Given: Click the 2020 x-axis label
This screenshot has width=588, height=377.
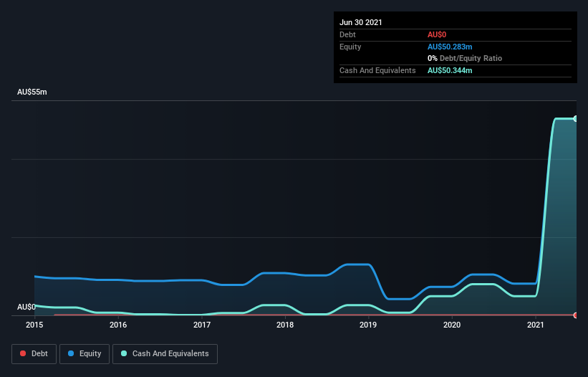Looking at the screenshot, I should click(452, 325).
